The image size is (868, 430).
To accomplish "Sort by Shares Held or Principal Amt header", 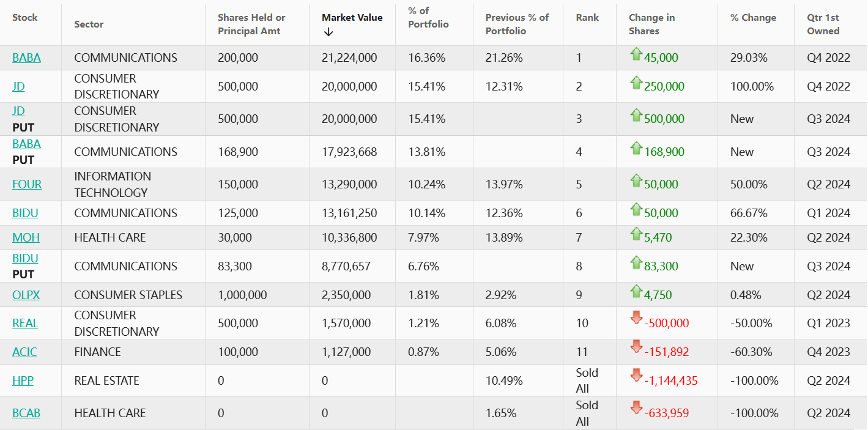I will pos(251,24).
